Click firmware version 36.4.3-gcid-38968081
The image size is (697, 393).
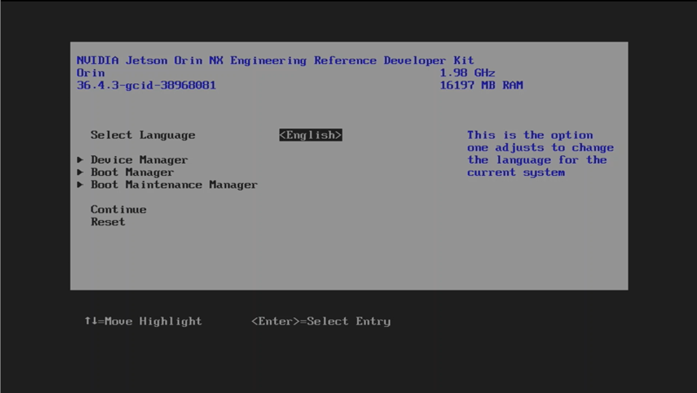[x=146, y=85]
